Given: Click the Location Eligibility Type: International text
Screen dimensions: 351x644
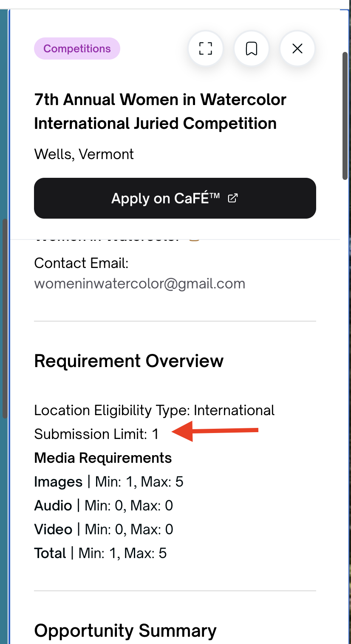Looking at the screenshot, I should point(154,410).
